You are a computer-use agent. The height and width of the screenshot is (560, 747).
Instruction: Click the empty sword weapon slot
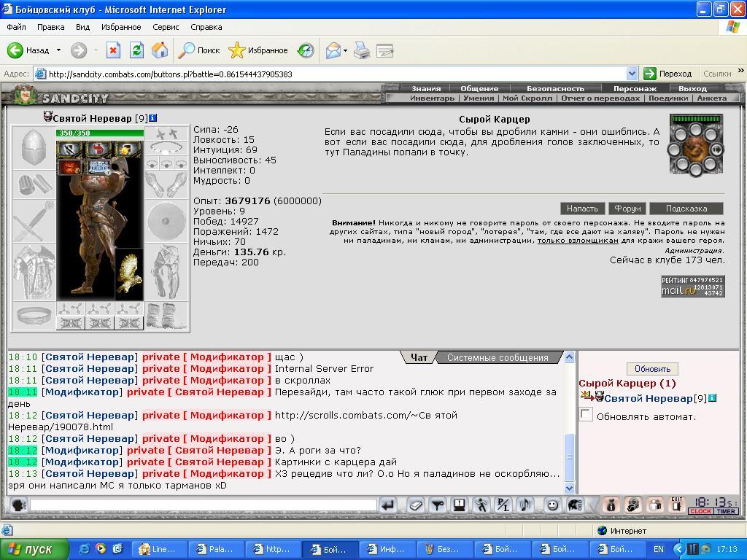(34, 221)
